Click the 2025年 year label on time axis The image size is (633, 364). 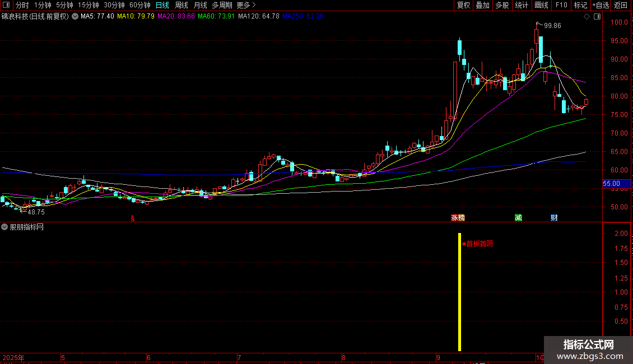pyautogui.click(x=13, y=357)
